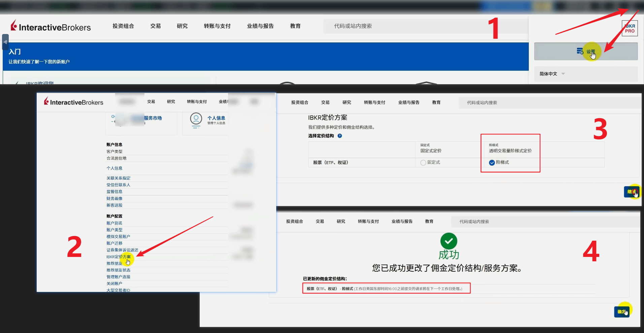Open 教育 menu on the IBKR定价方案 page
This screenshot has height=333, width=644.
[x=437, y=102]
